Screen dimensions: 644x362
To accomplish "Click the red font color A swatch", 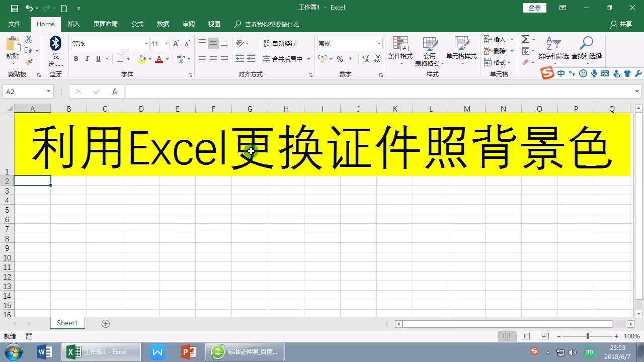I will coord(159,59).
